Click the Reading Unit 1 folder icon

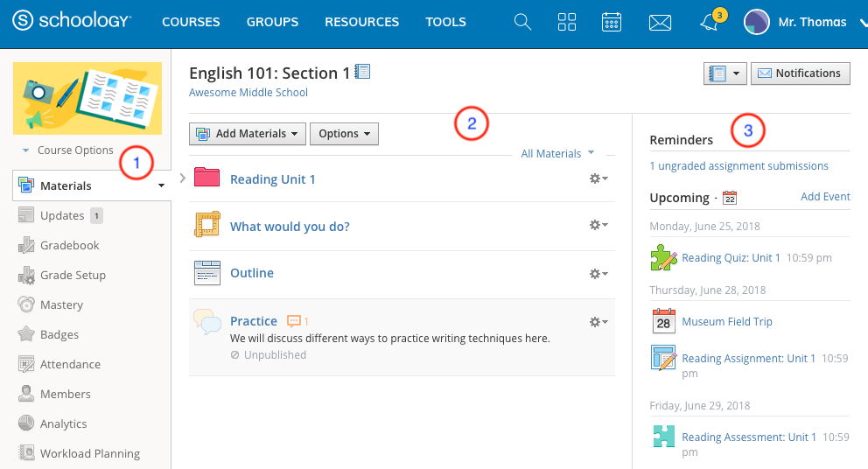pos(207,178)
